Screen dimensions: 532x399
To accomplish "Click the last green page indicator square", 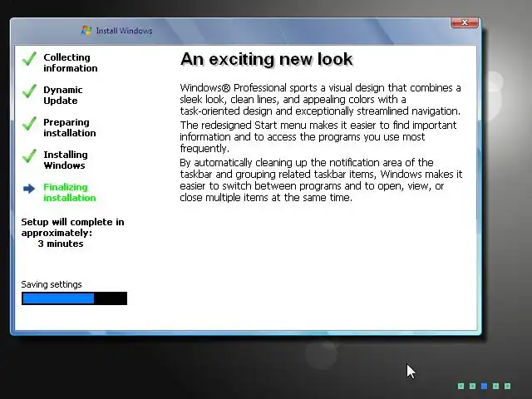I will 508,386.
